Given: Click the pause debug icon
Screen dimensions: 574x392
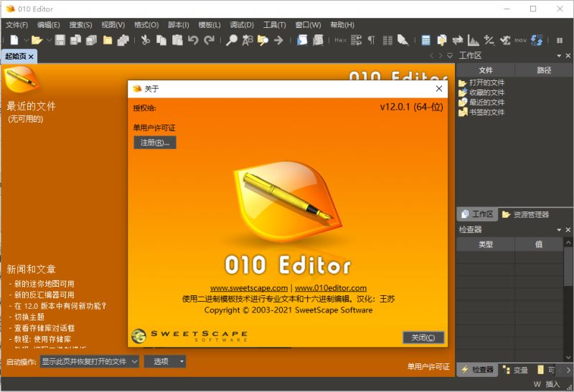Looking at the screenshot, I should coord(560,40).
